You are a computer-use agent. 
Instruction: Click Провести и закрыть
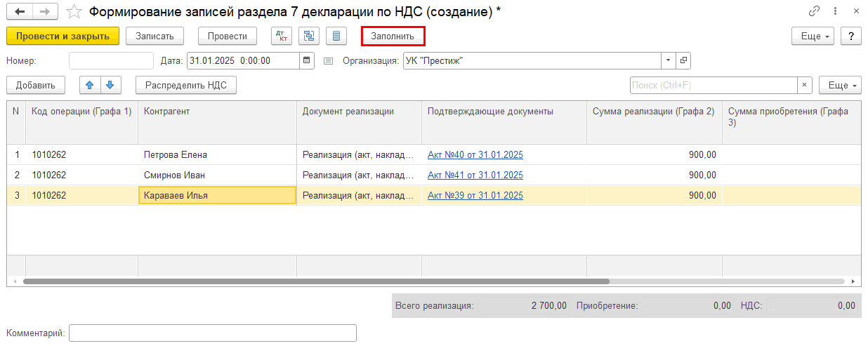pos(63,36)
